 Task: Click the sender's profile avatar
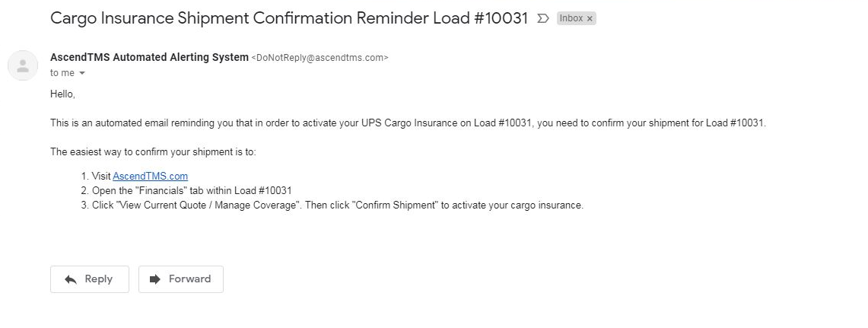pyautogui.click(x=23, y=65)
